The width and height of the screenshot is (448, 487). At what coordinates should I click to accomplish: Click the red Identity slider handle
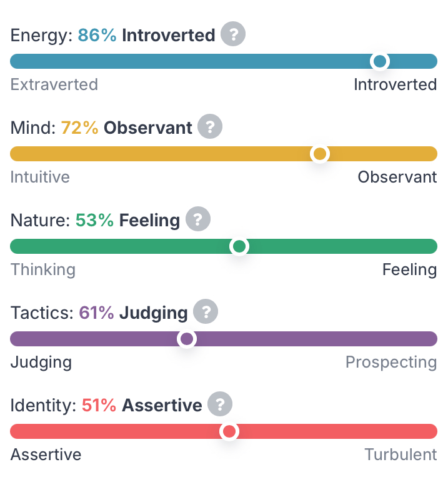pos(229,431)
